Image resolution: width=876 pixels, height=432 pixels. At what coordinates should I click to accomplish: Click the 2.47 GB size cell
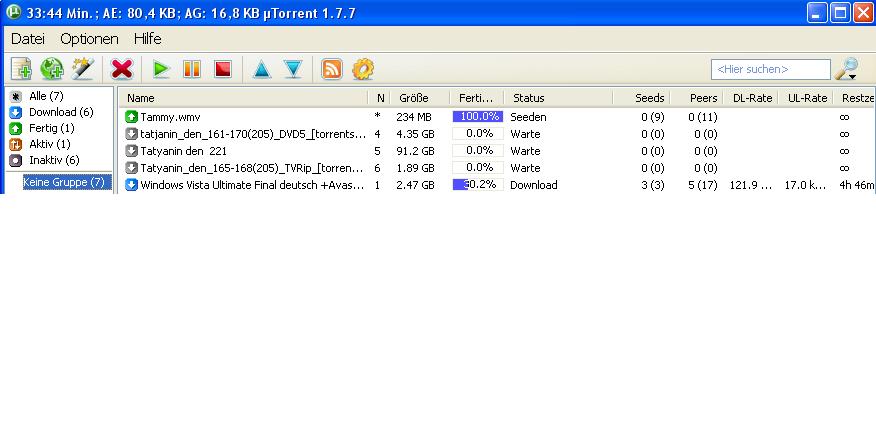pos(415,185)
